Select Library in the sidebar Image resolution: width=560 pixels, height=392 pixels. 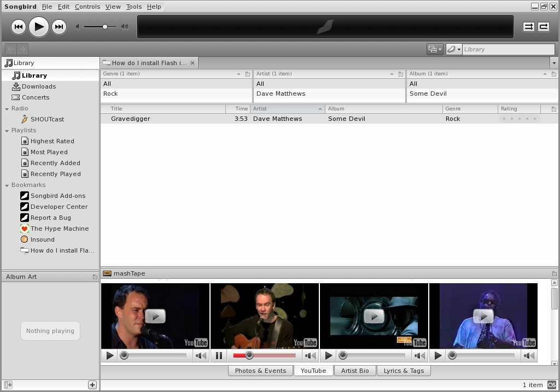coord(51,75)
